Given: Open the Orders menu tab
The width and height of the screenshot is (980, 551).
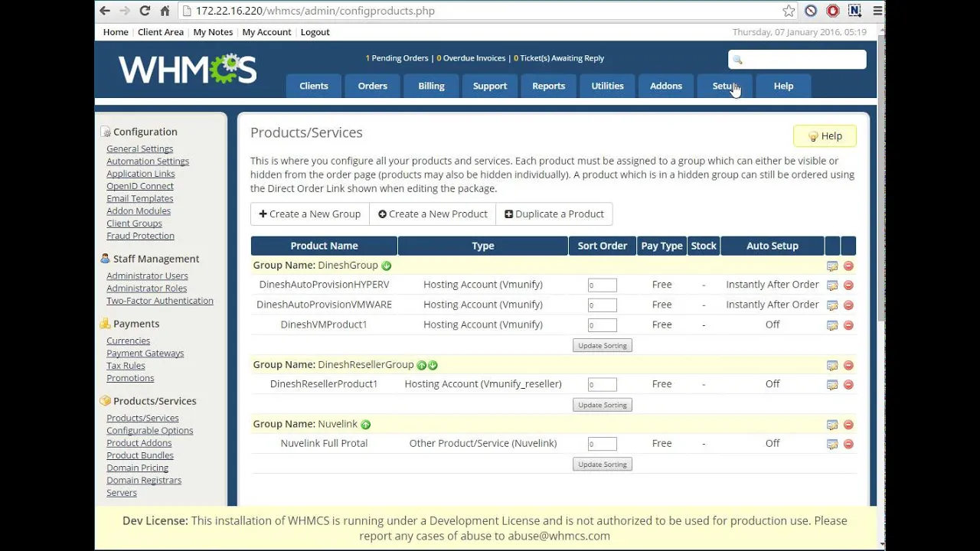Looking at the screenshot, I should pyautogui.click(x=373, y=86).
